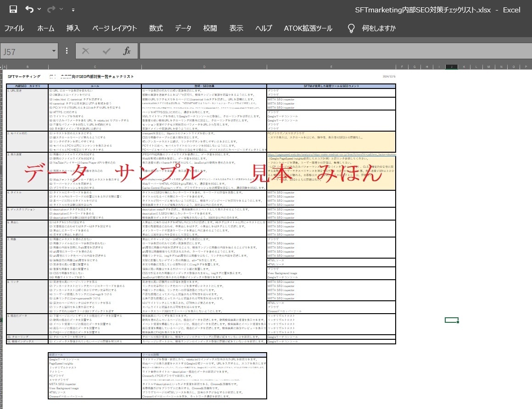Viewport: 532px width, 409px height.
Task: Open the 挿入 ribbon tab
Action: click(73, 28)
